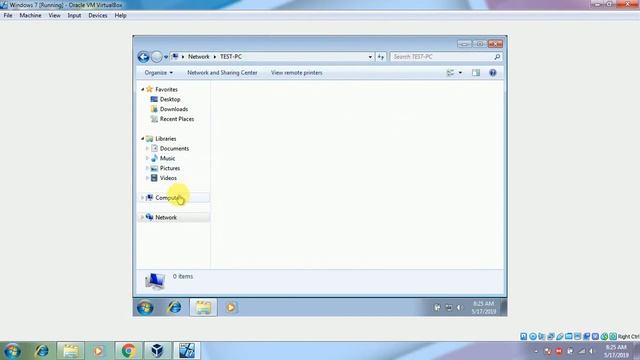This screenshot has width=640, height=360.
Task: Click guest taskbar volume icon
Action: [460, 307]
